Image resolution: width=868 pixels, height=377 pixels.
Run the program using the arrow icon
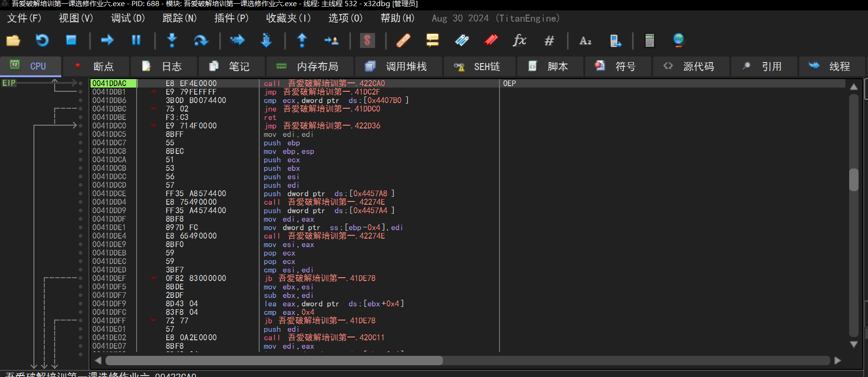(x=107, y=40)
